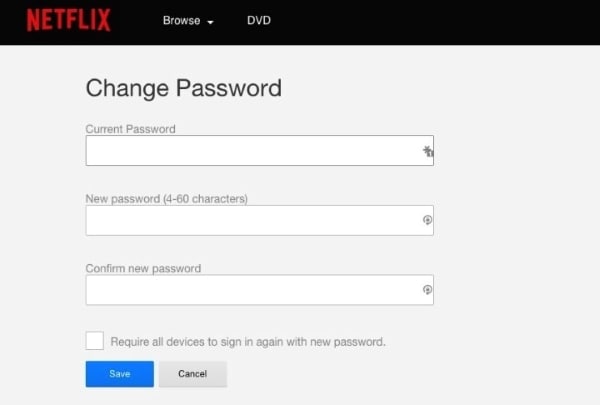Click into the New password text box
Image resolution: width=600 pixels, height=405 pixels.
click(250, 220)
